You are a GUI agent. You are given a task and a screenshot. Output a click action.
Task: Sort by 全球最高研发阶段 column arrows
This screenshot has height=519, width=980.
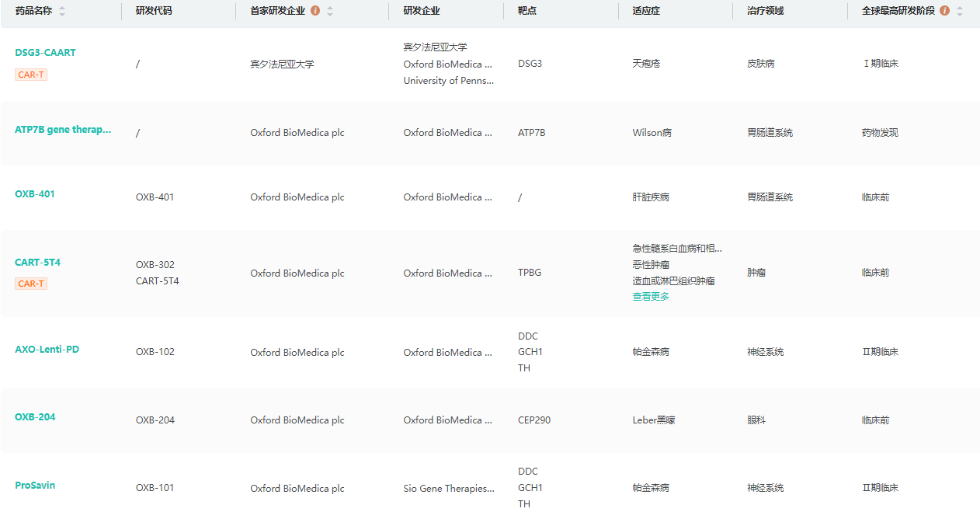point(960,11)
